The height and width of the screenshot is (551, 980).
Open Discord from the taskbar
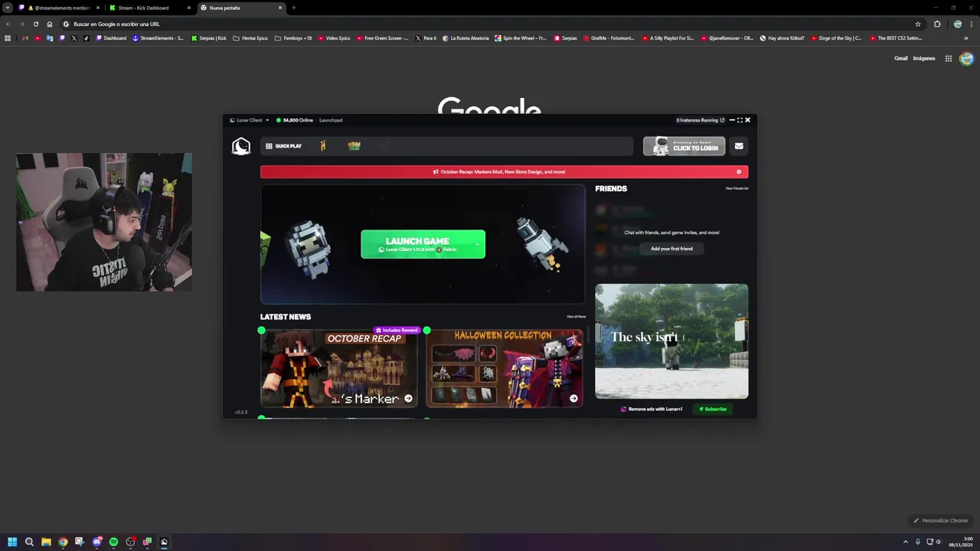(96, 542)
